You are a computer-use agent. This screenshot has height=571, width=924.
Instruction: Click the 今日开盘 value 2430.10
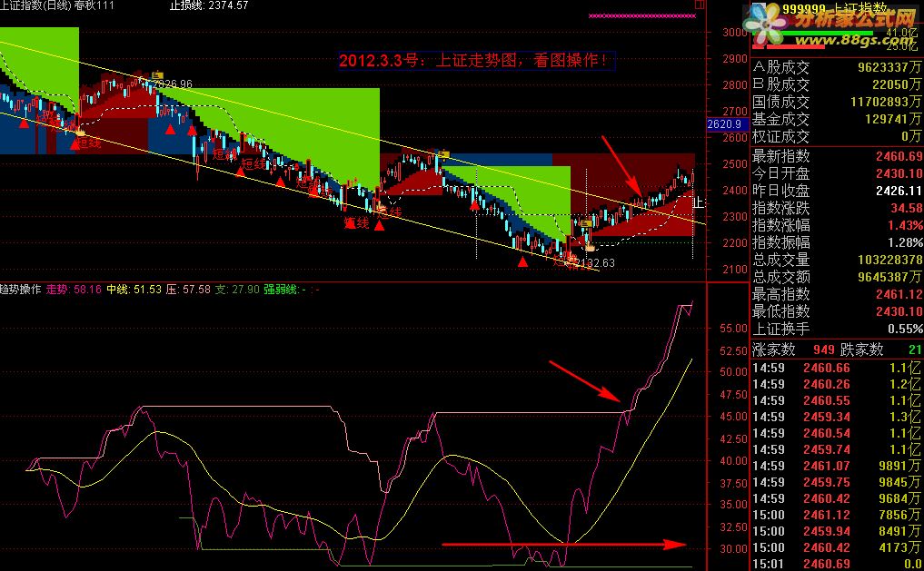click(899, 173)
